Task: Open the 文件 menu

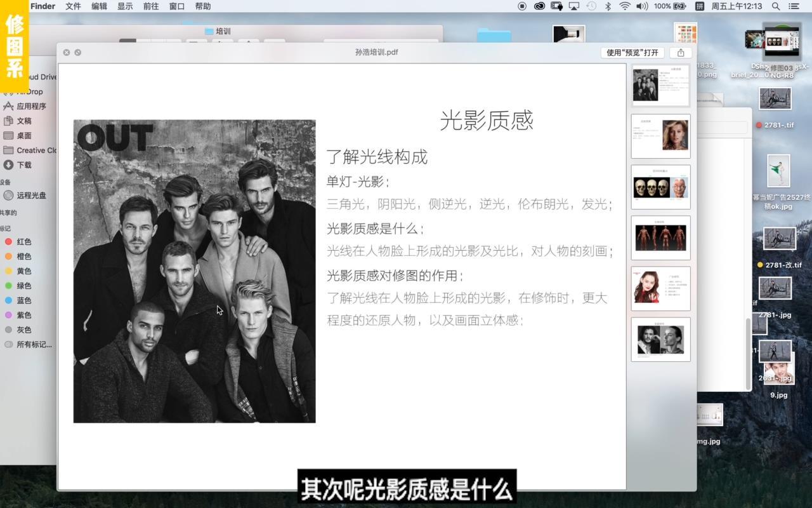Action: [x=74, y=6]
